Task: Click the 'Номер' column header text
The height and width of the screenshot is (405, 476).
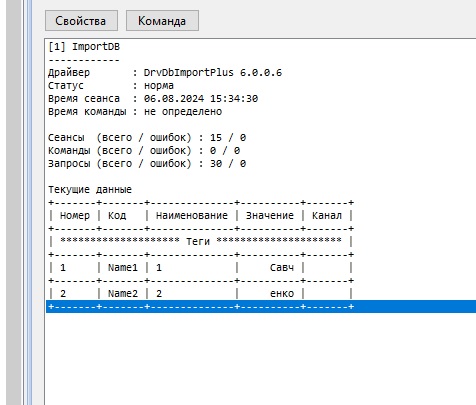Action: point(75,216)
